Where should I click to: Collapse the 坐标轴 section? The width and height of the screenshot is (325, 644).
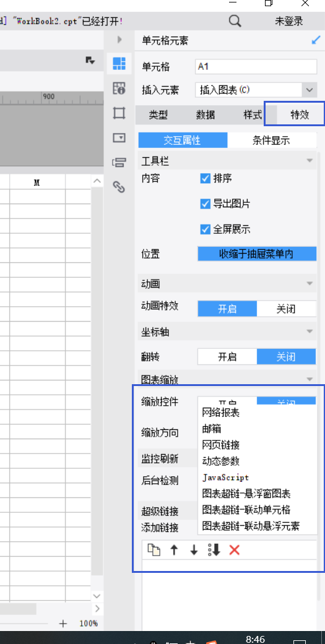point(310,332)
